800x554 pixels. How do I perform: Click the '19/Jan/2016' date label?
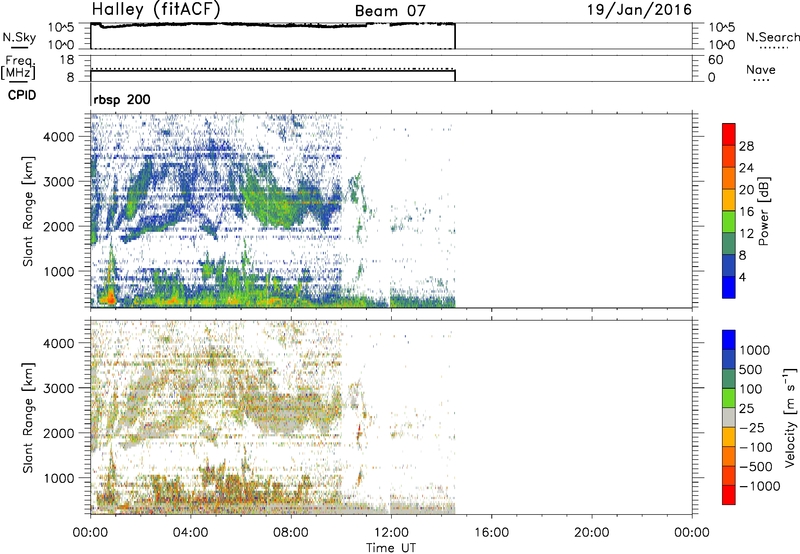click(x=639, y=10)
